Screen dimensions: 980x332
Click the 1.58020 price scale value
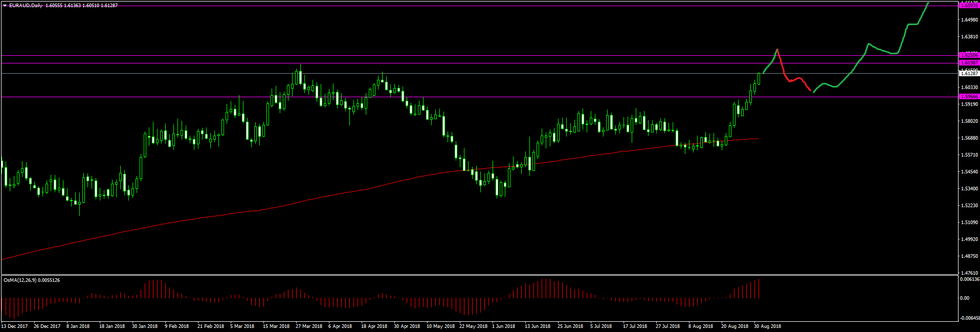[x=970, y=121]
